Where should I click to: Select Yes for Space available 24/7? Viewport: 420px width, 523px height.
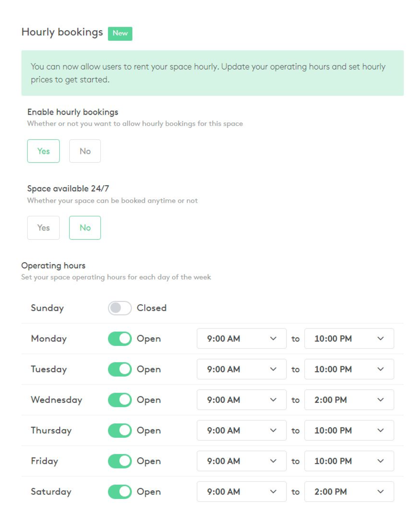pos(43,228)
